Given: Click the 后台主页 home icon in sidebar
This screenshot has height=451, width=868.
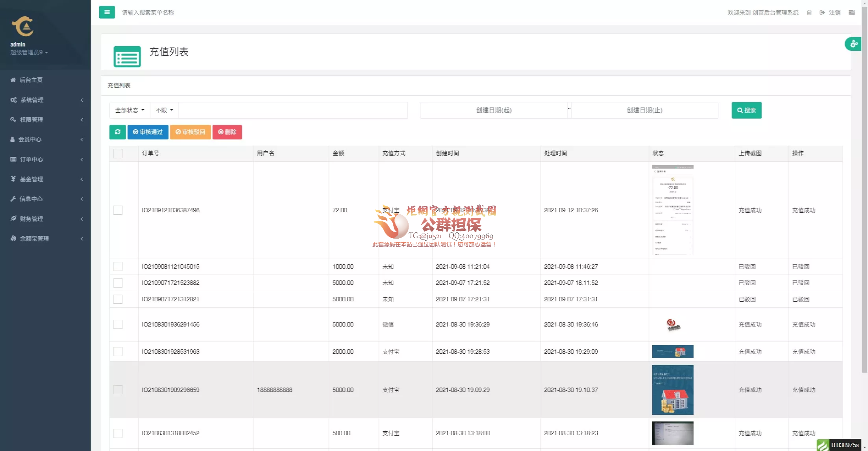Looking at the screenshot, I should 13,80.
